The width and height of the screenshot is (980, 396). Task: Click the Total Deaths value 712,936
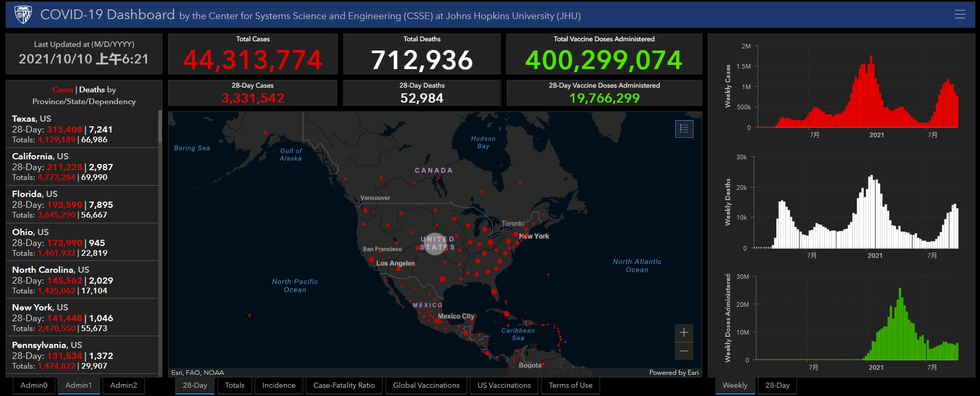point(422,59)
